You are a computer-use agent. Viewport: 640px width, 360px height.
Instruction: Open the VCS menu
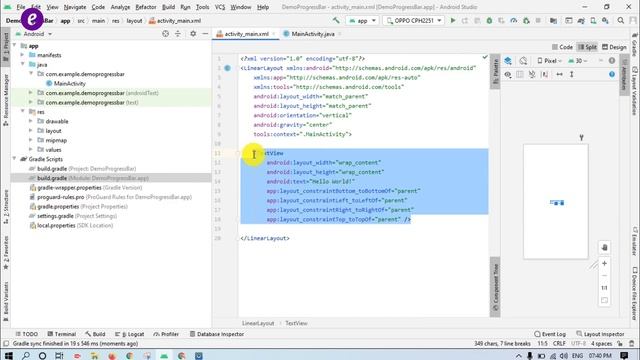click(220, 7)
